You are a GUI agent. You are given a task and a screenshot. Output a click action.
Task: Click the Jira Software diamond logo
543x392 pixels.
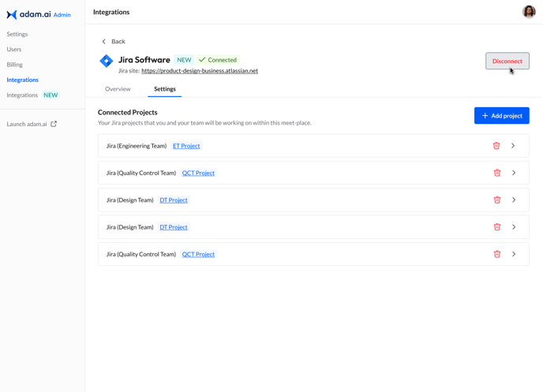click(107, 61)
